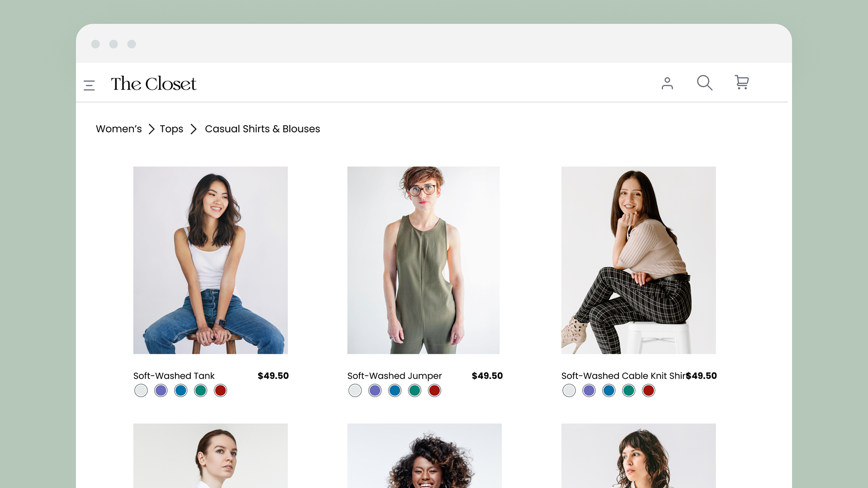The height and width of the screenshot is (488, 868).
Task: Click Soft-Washed Cable Knit Shirt title
Action: coord(623,376)
